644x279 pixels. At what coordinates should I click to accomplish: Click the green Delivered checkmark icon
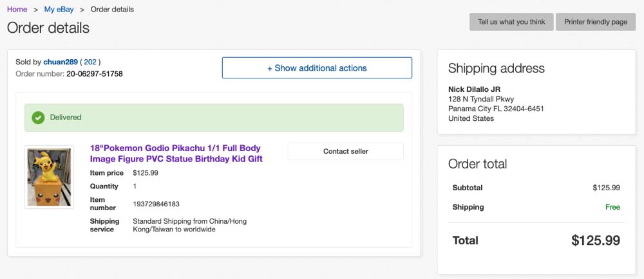38,118
